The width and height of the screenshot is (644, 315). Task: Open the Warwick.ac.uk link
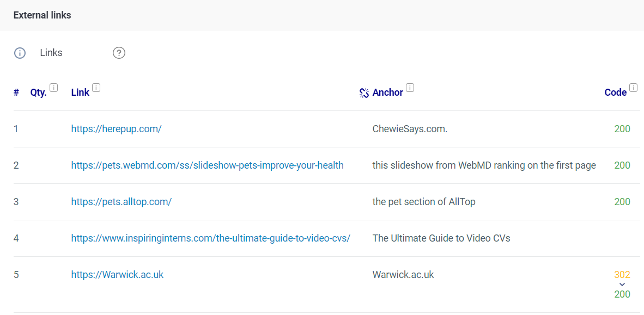118,274
